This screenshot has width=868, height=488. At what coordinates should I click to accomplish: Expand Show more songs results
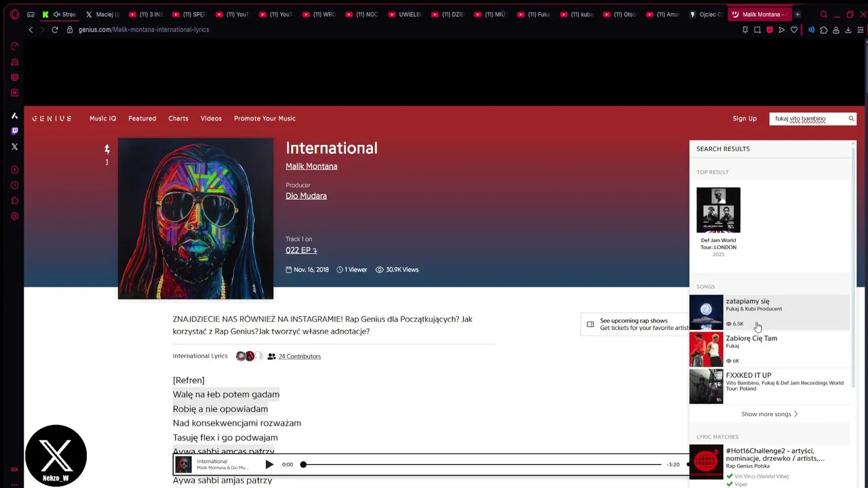click(769, 414)
